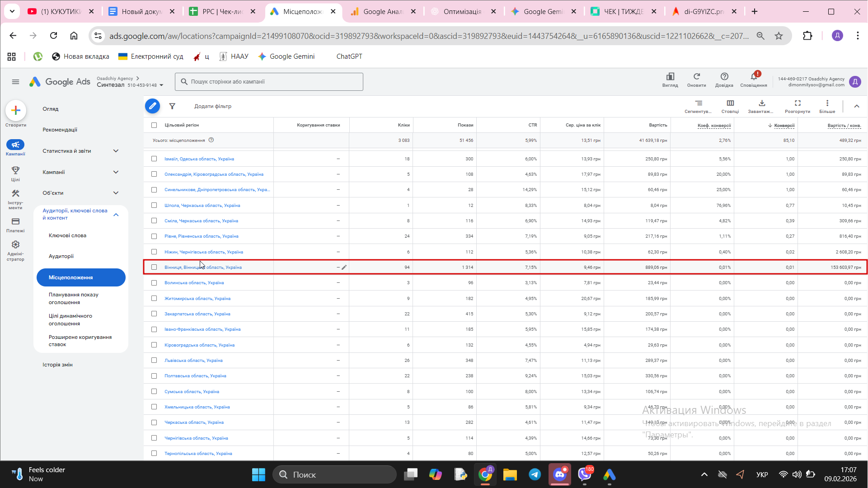Expand the Об'єкти menu section
Screen dimensions: 868x488
[116, 193]
